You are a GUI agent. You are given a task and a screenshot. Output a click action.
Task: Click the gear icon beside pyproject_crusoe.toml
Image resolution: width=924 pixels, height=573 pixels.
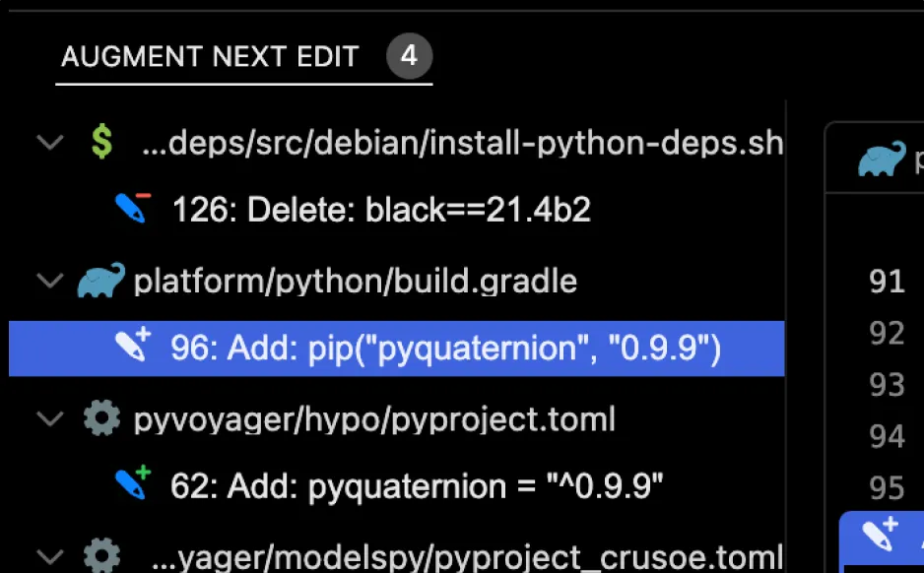pyautogui.click(x=100, y=557)
